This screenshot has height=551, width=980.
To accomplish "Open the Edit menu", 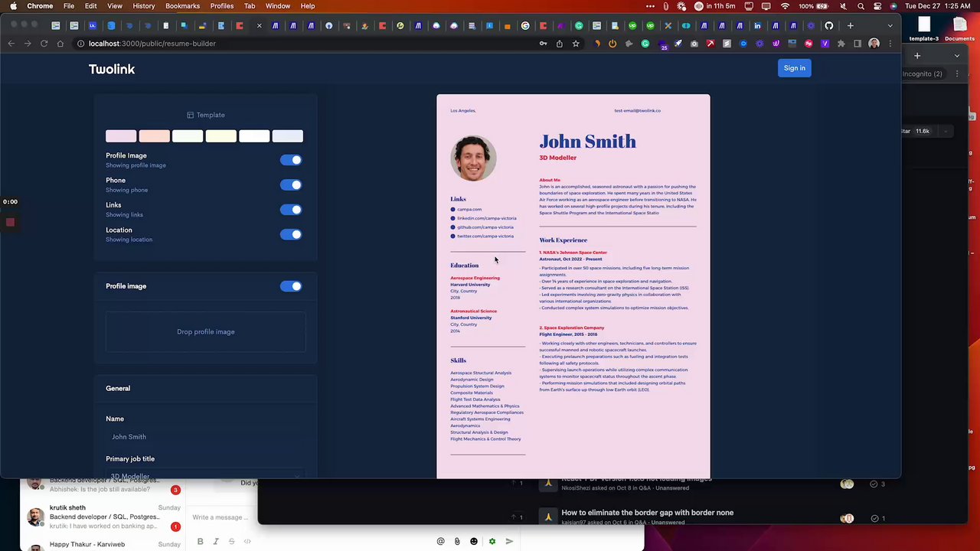I will click(91, 6).
